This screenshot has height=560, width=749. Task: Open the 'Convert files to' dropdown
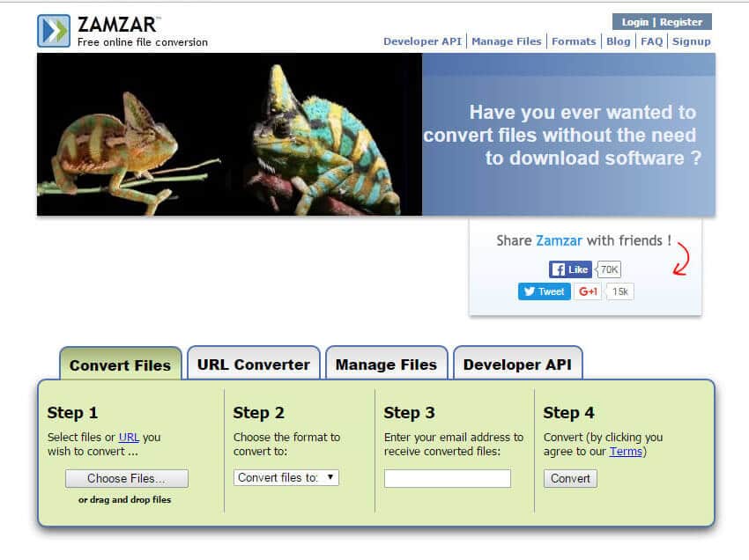coord(286,477)
